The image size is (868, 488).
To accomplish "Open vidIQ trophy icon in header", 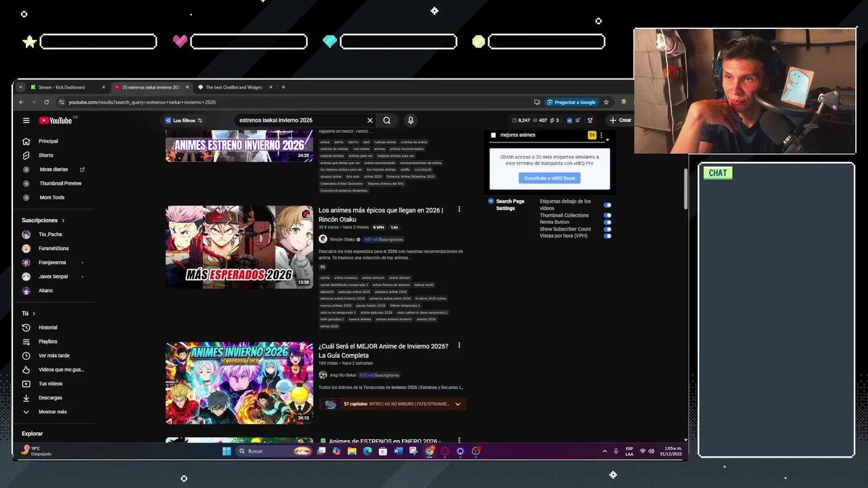I will point(590,121).
